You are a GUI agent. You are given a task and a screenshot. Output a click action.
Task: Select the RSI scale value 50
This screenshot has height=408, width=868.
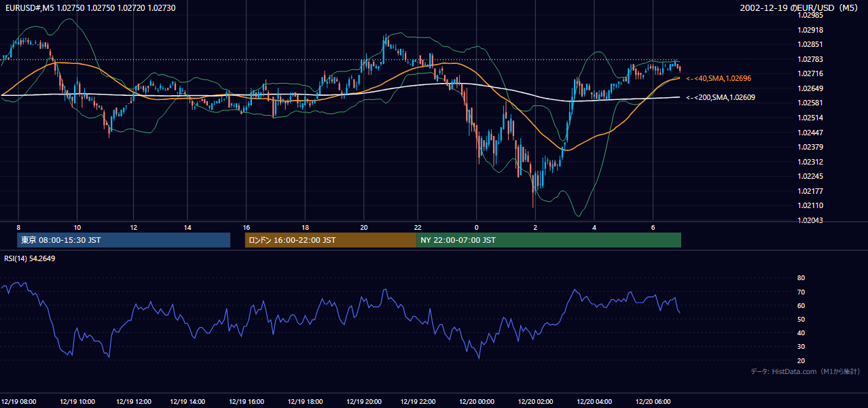[801, 319]
